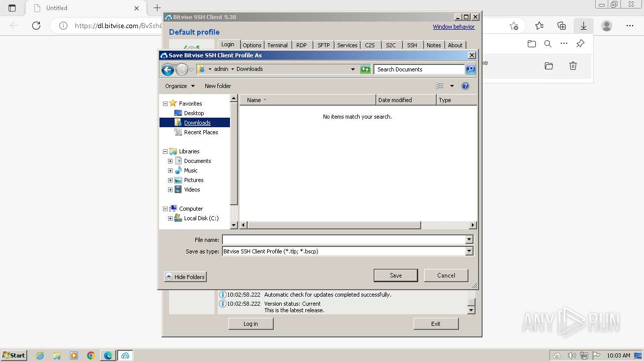The image size is (644, 362).
Task: Create a New folder
Action: 218,86
